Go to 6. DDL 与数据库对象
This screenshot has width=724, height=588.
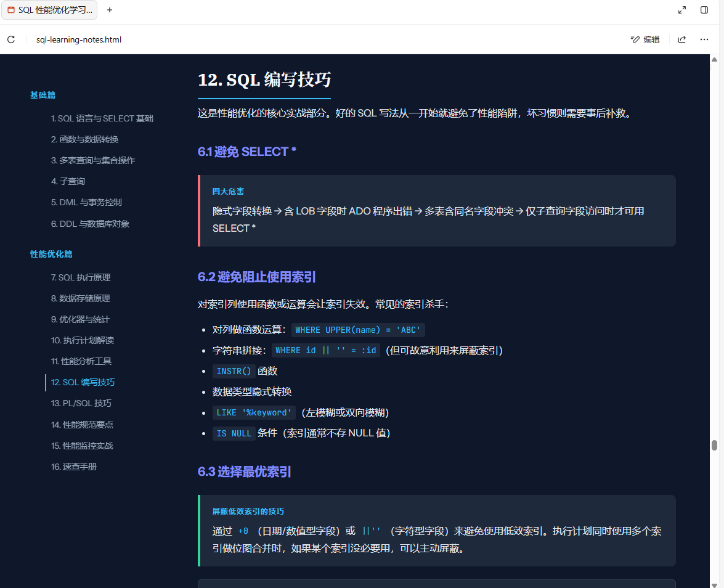tap(90, 224)
